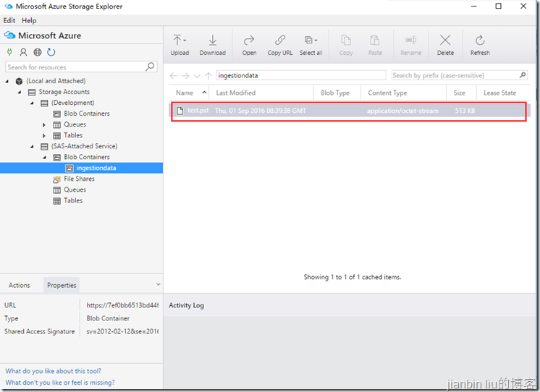Select Queues under SAS-Attached Service

[75, 189]
